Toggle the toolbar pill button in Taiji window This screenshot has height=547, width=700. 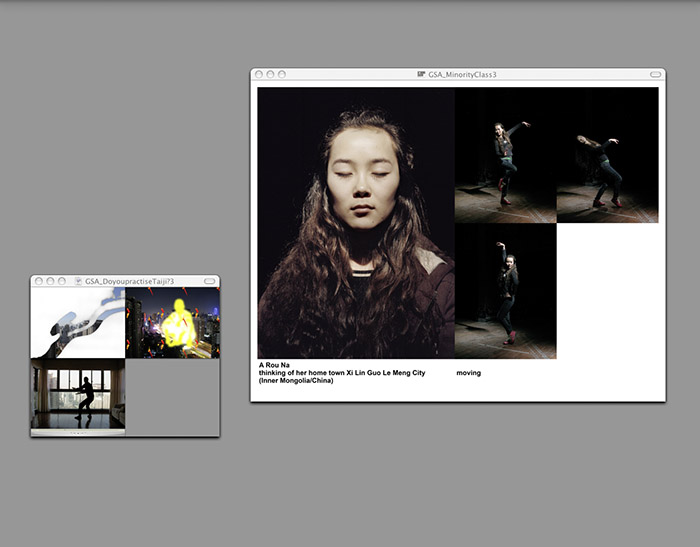209,282
